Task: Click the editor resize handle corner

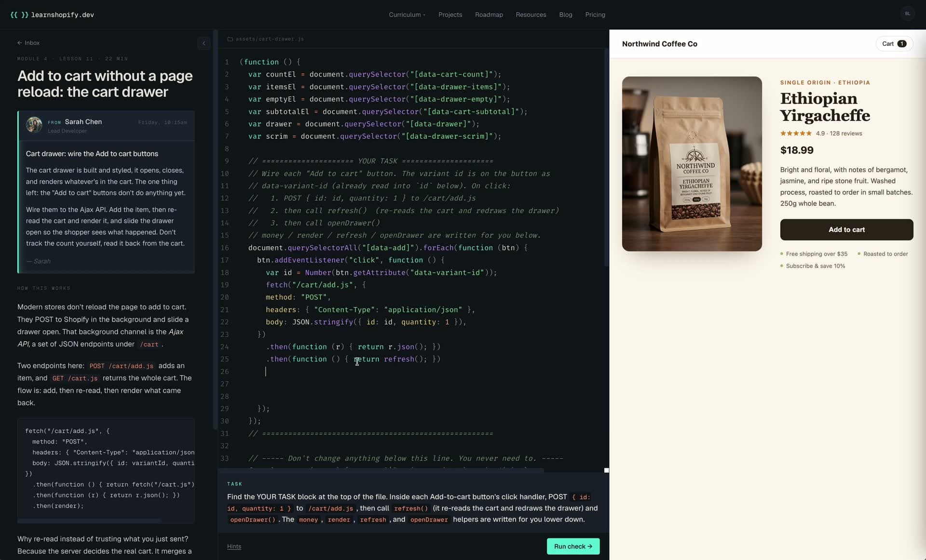Action: tap(606, 470)
